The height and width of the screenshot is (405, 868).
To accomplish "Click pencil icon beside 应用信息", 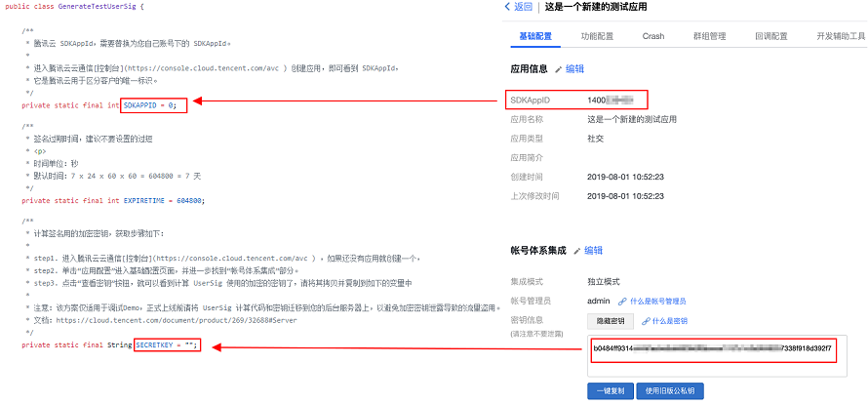I will (x=559, y=70).
